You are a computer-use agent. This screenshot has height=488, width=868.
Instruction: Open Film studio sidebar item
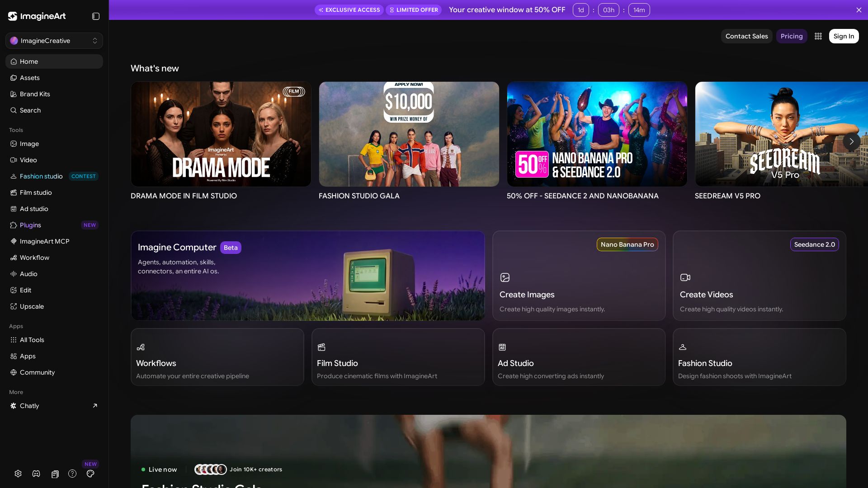(54, 192)
